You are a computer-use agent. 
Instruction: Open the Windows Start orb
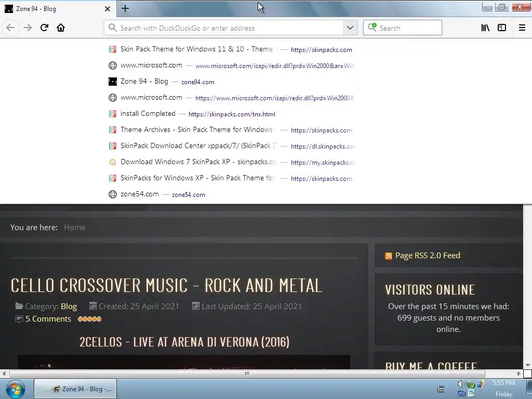click(15, 390)
